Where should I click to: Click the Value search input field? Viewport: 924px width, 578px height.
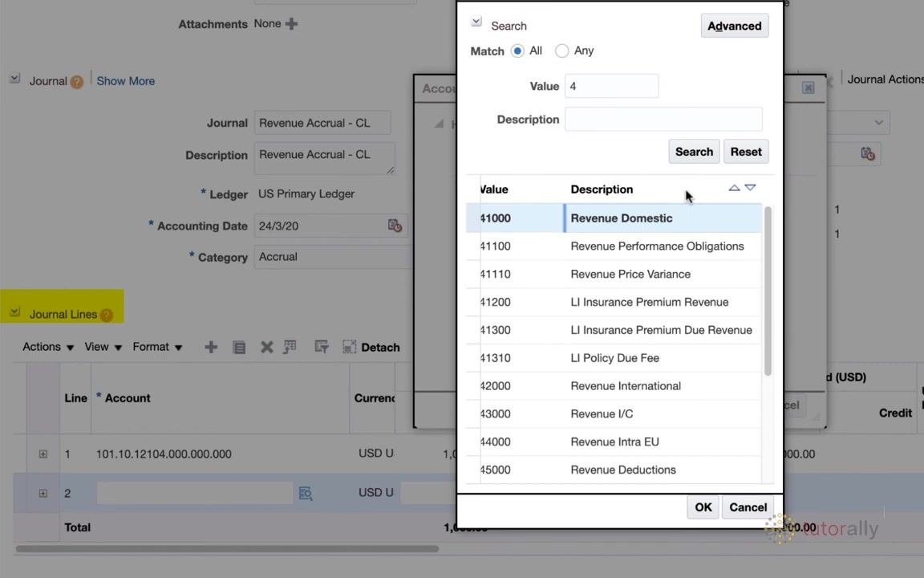point(612,86)
